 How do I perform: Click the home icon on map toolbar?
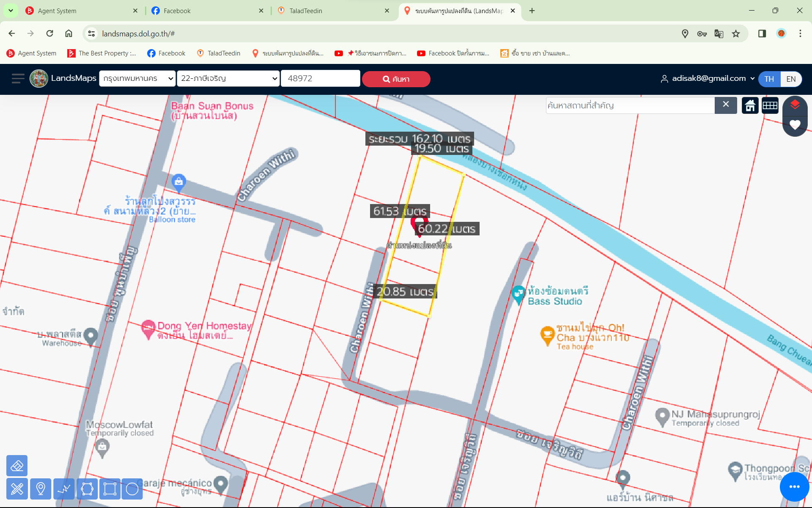point(750,105)
